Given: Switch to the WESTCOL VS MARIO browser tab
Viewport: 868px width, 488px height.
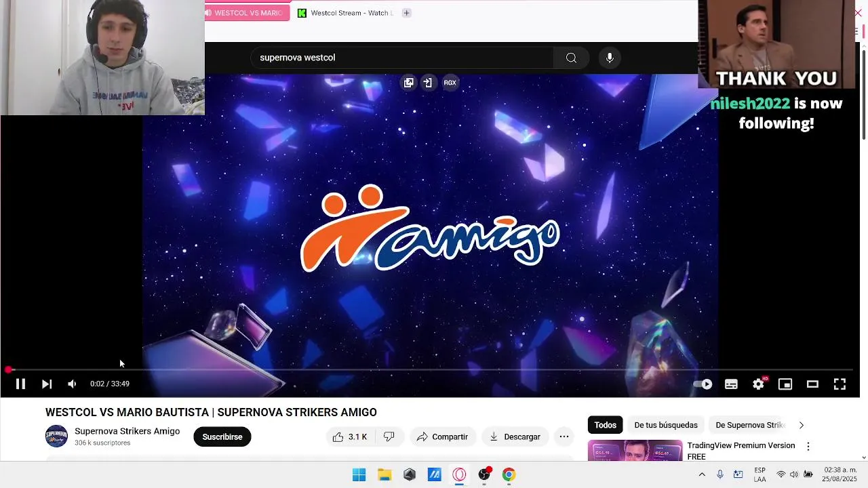Looking at the screenshot, I should click(247, 13).
